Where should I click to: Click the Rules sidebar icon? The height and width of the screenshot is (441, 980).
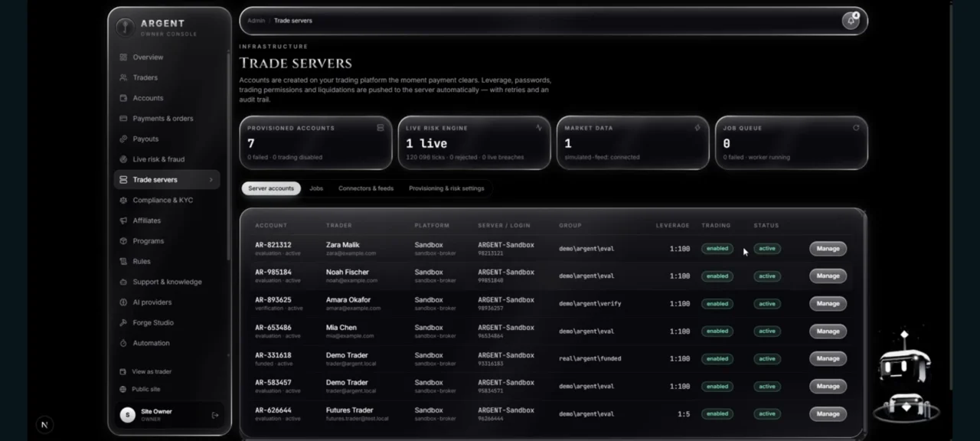pyautogui.click(x=123, y=261)
